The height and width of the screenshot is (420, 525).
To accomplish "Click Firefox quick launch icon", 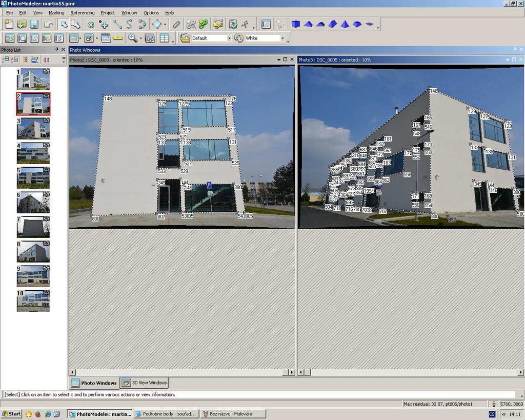I will click(x=38, y=414).
